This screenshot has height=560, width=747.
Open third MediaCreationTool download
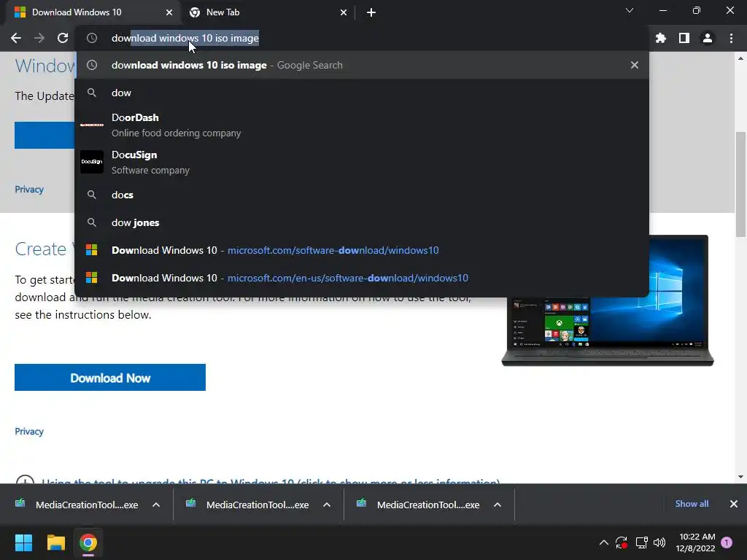point(418,505)
